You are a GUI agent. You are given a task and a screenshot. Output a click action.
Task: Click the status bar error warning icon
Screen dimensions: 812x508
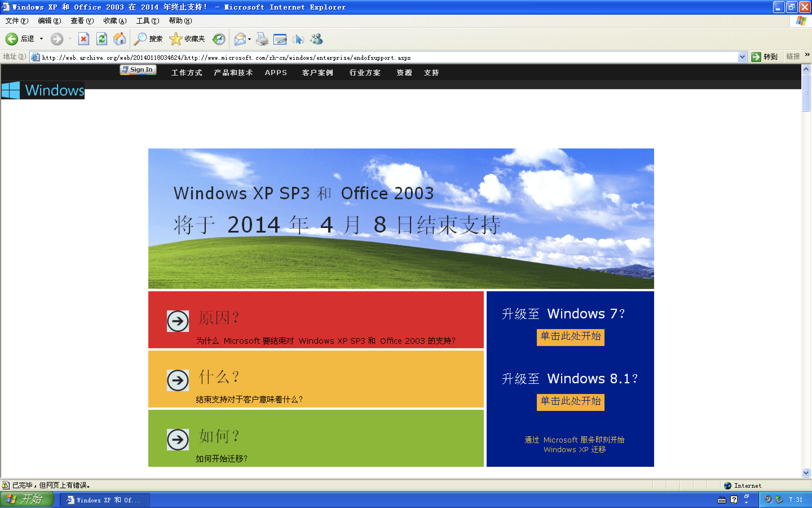[x=6, y=485]
